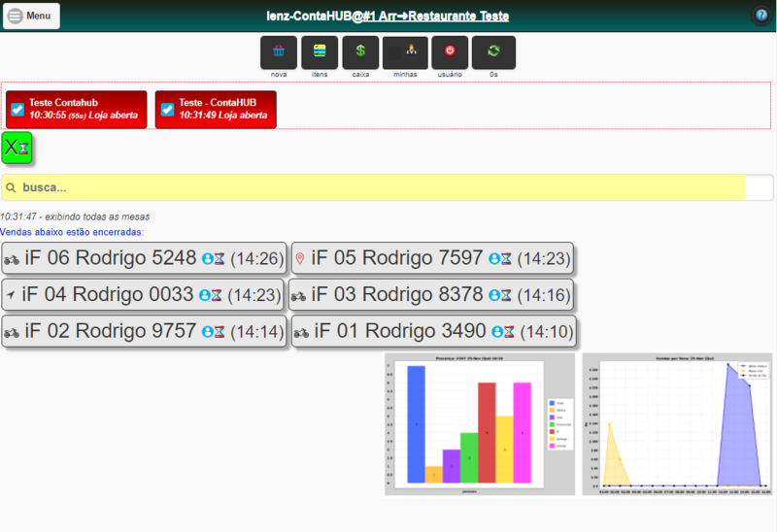Click motorcycle icon on iF 02 row

coord(12,333)
